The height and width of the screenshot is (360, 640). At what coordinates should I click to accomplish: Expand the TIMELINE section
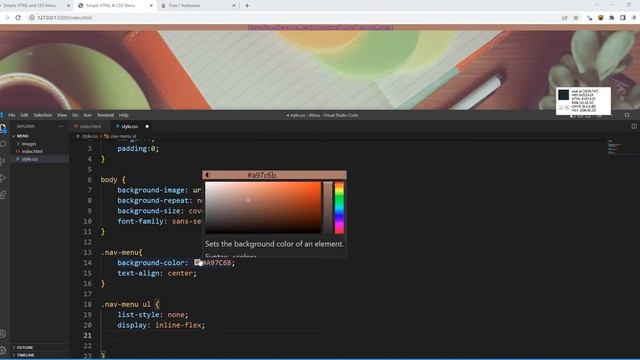(x=25, y=355)
